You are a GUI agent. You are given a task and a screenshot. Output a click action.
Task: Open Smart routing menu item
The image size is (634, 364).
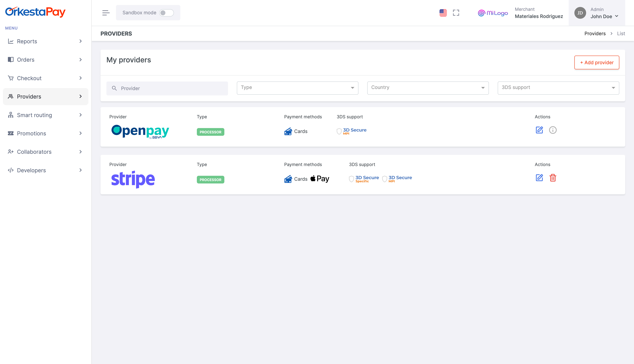click(x=45, y=115)
